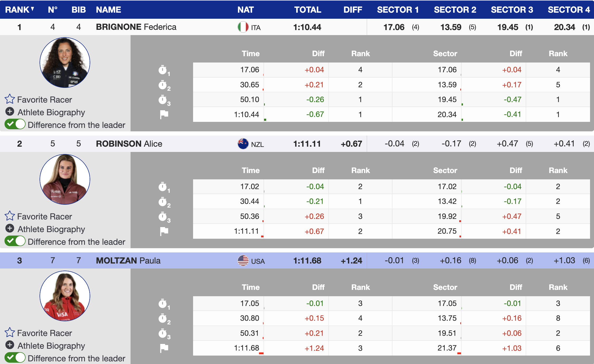Click the MOLTZAN Paula result row name

coord(128,261)
